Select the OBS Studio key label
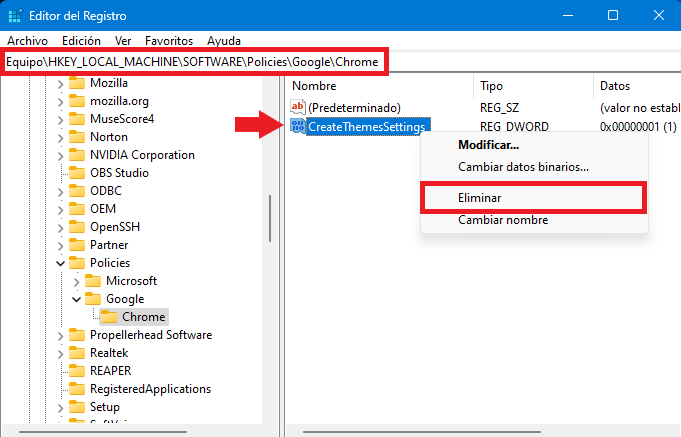Viewport: 681px width, 437px height. [x=119, y=173]
